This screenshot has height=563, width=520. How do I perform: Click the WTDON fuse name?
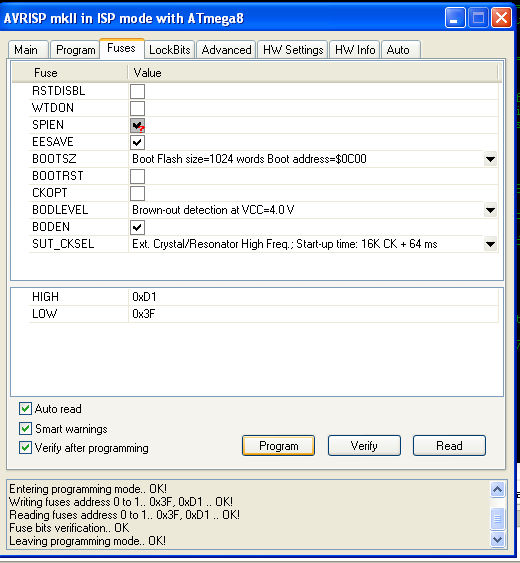coord(53,108)
